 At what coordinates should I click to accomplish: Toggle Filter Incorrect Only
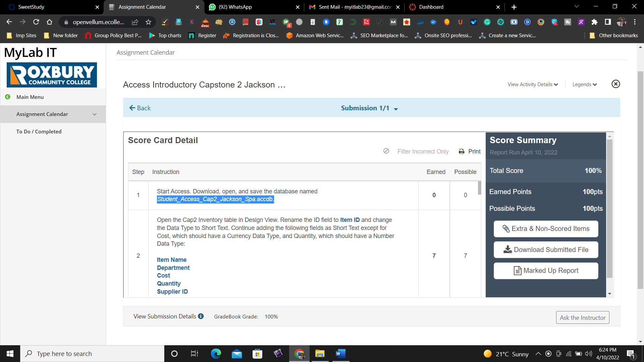point(416,152)
